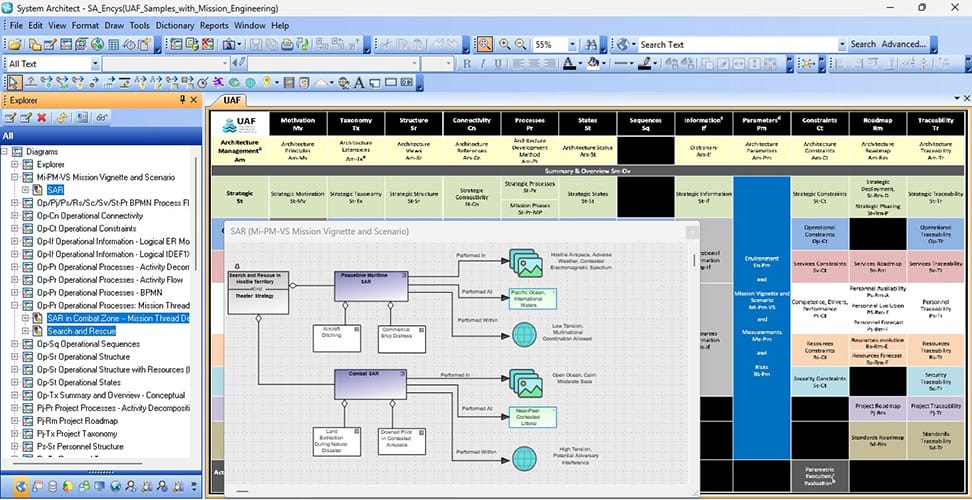Select Search and Rescue tree item
The height and width of the screenshot is (500, 972).
[81, 331]
